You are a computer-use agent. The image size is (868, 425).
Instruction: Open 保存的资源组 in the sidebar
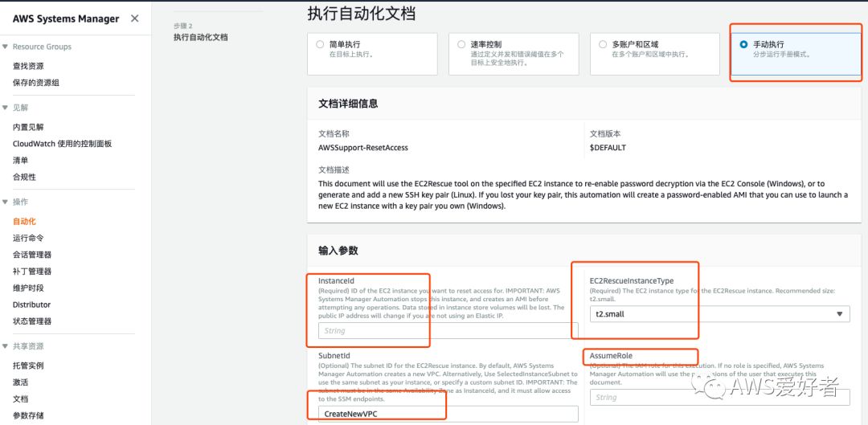pyautogui.click(x=36, y=83)
